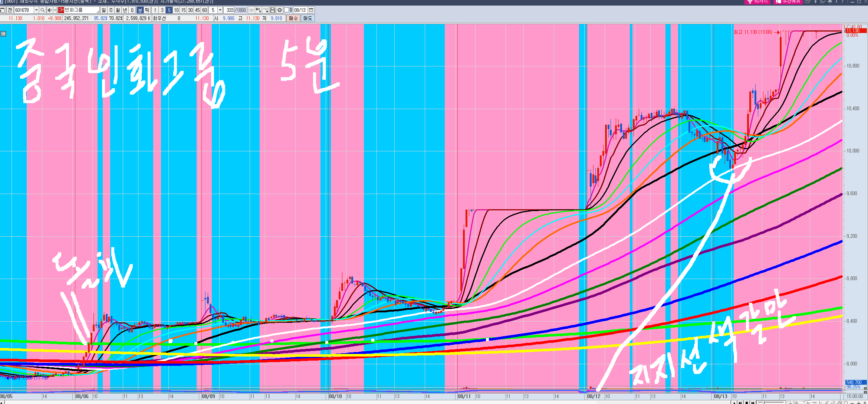Screen dimensions: 868x404
Task: Open the 추천메뉴 recommended menu button
Action: tap(788, 2)
